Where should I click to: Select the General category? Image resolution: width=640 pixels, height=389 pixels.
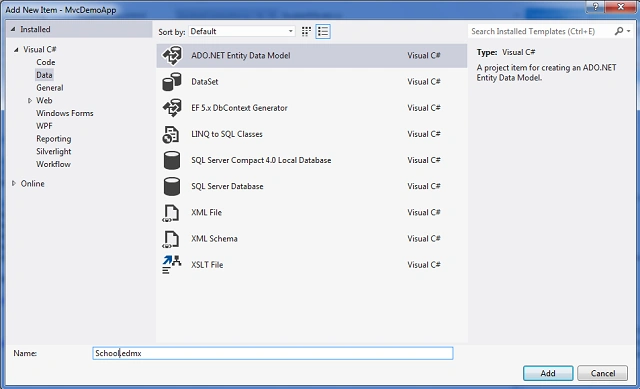(50, 88)
